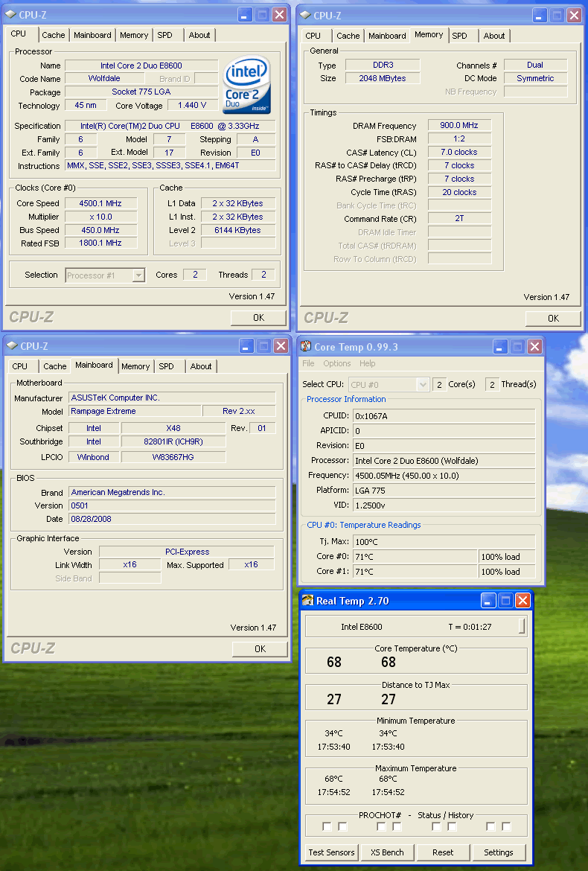
Task: Open the File menu in Core Temp
Action: (308, 363)
